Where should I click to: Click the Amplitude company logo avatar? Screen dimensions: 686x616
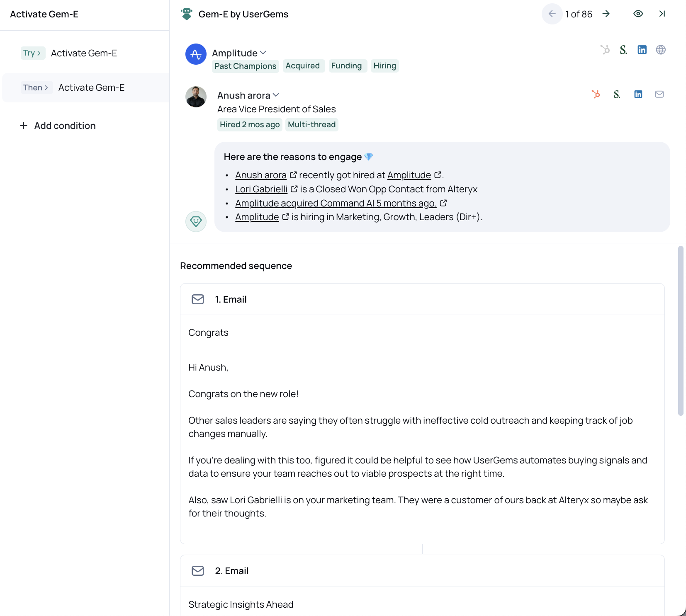point(196,54)
